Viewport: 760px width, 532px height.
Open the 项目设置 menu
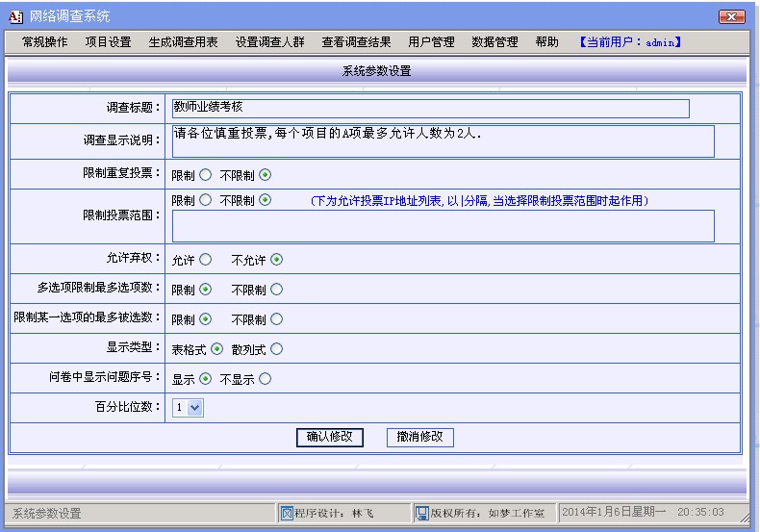click(108, 42)
